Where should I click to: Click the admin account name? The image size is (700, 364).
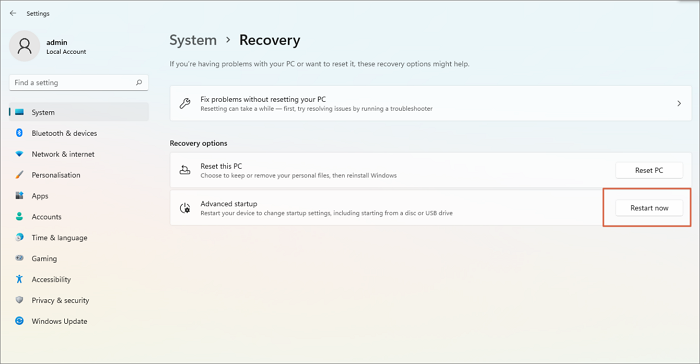[x=57, y=42]
